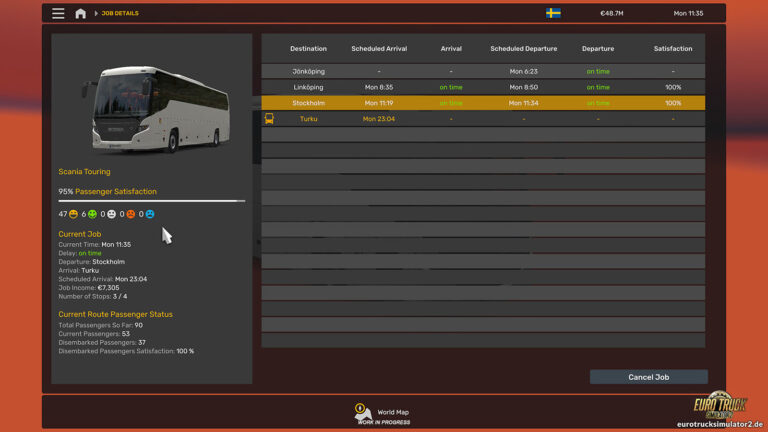Open World Map compass icon
This screenshot has width=768, height=432.
click(360, 410)
